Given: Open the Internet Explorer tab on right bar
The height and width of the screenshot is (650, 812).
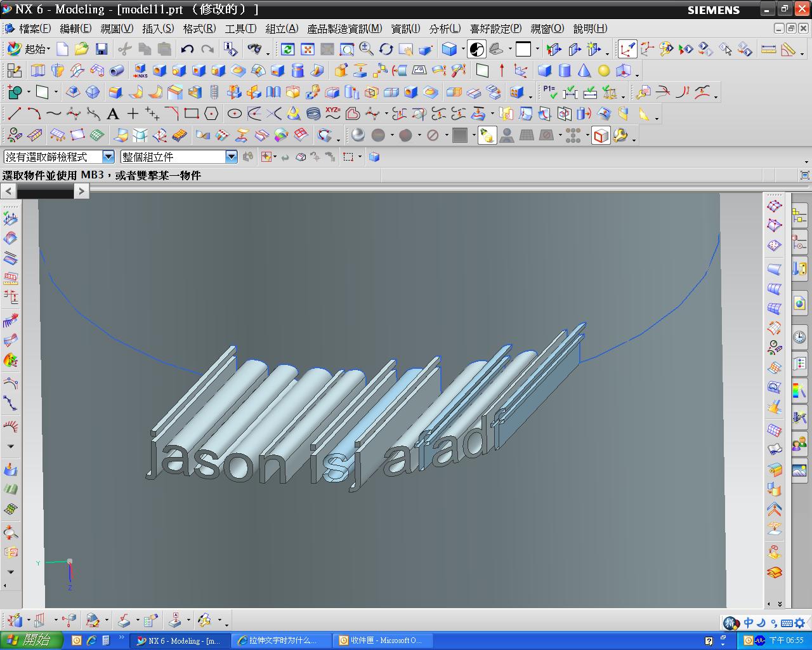Looking at the screenshot, I should 799,303.
